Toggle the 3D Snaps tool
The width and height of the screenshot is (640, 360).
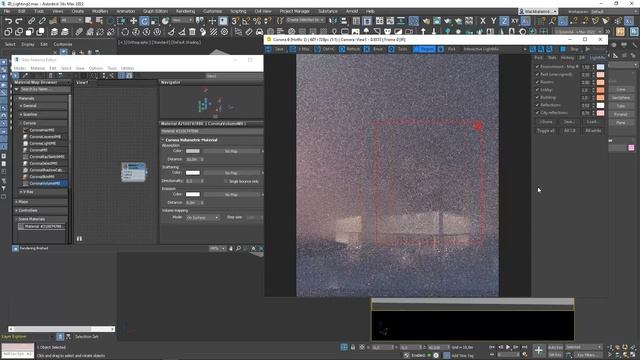pos(235,20)
